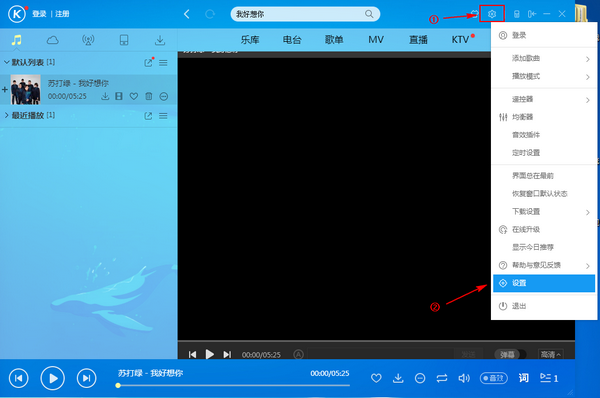Select 恢复窗口默认状态
The image size is (600, 398).
tap(543, 194)
